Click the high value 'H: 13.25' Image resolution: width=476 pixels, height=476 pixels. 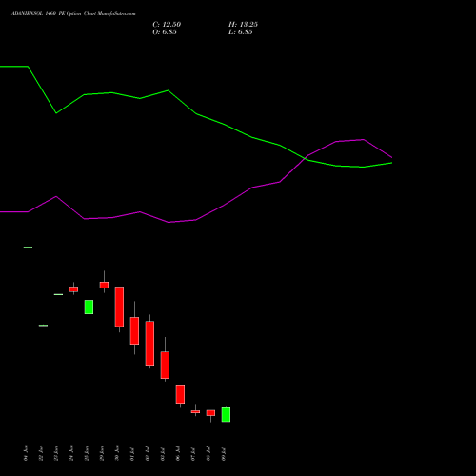pyautogui.click(x=243, y=25)
